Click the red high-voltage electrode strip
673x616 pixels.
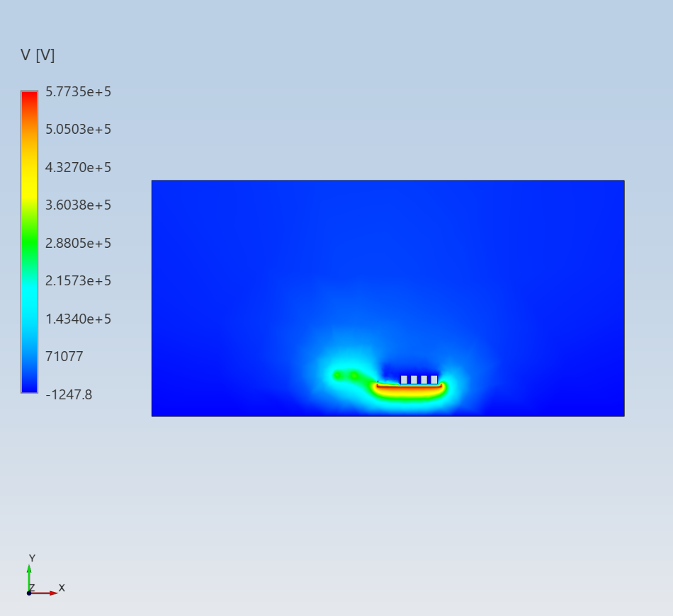click(x=409, y=386)
